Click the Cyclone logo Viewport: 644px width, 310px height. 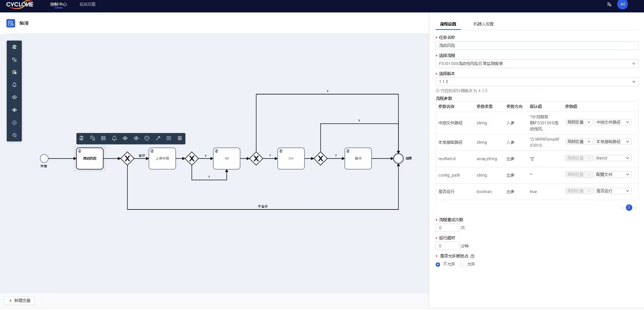pyautogui.click(x=20, y=5)
